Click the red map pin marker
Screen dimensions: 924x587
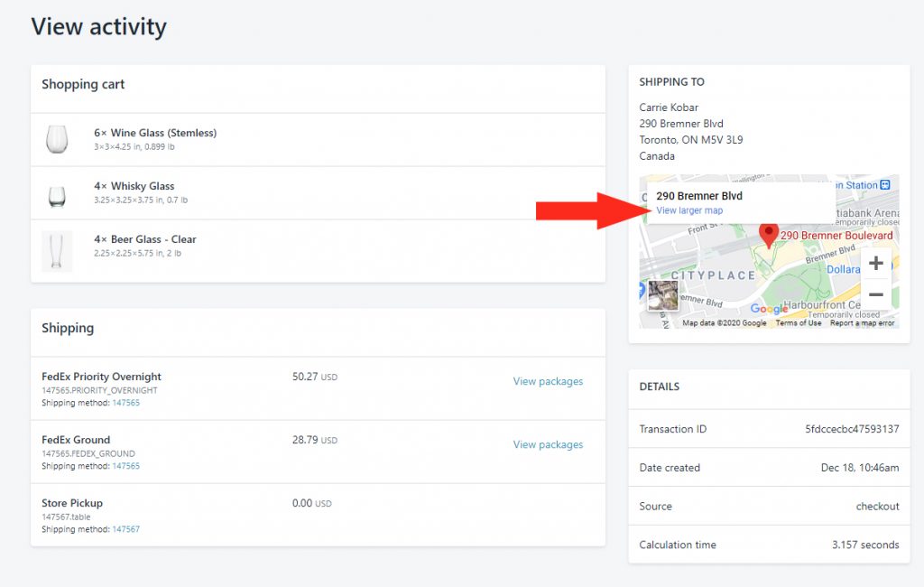click(768, 235)
